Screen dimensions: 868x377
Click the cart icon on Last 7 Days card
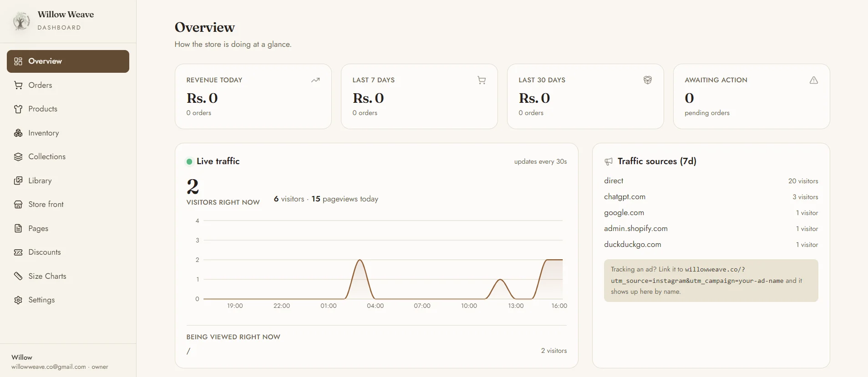pyautogui.click(x=482, y=80)
